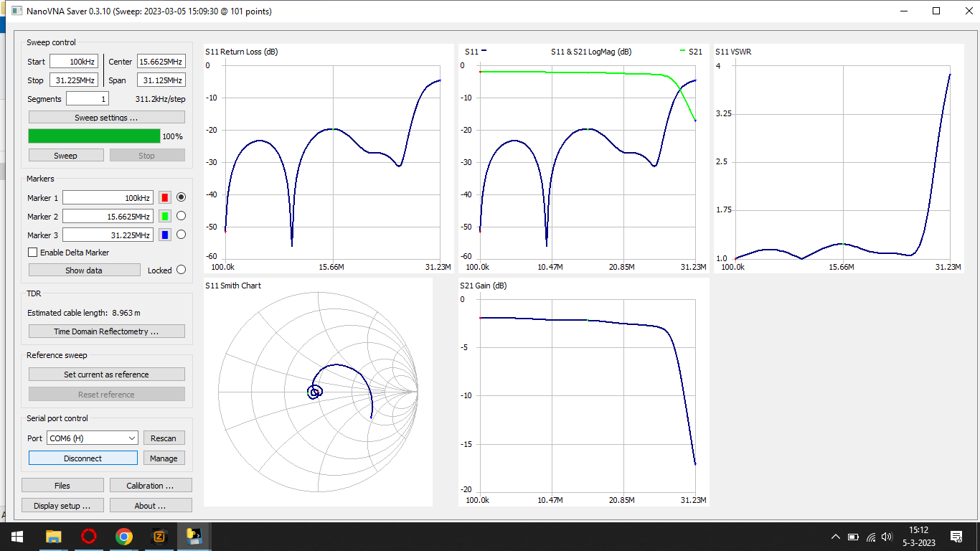Open the Windows Start menu

pyautogui.click(x=17, y=536)
